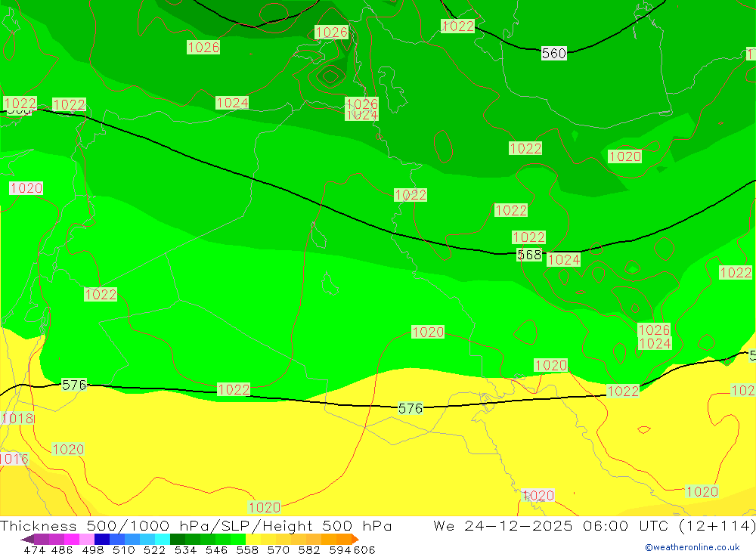Image resolution: width=756 pixels, height=554 pixels.
Task: Click the 560 height contour label
Action: pos(553,53)
